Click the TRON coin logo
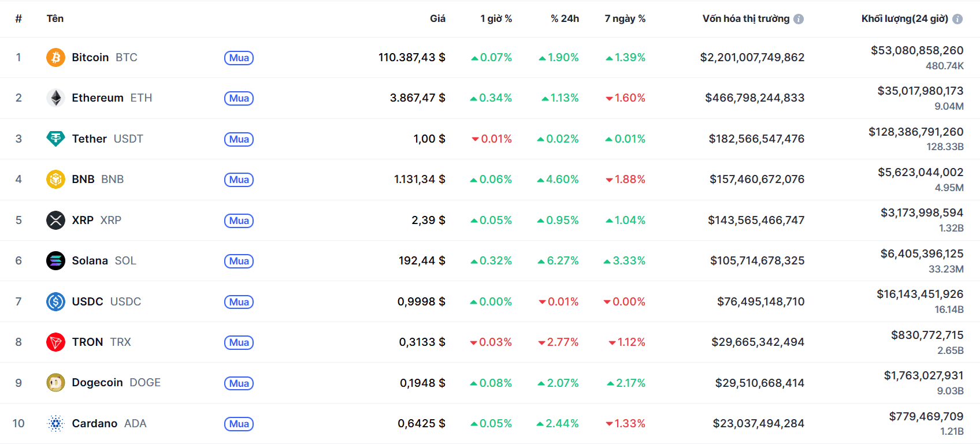The height and width of the screenshot is (444, 980). click(55, 342)
